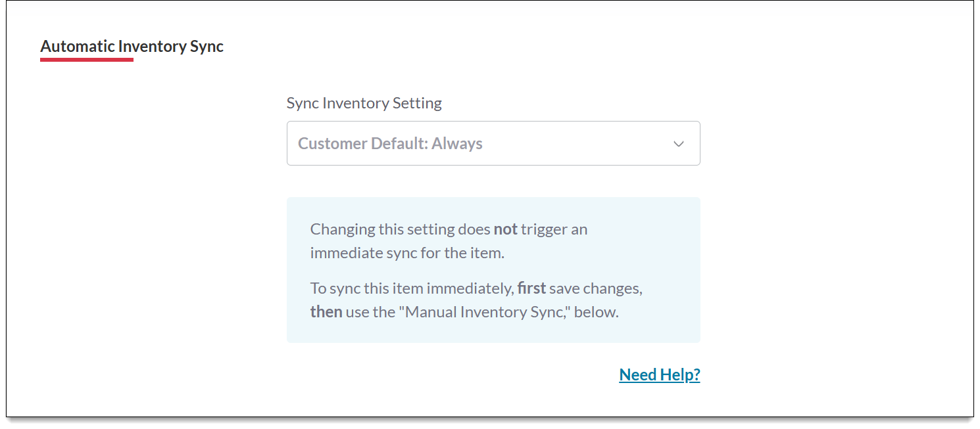Click the word "Setting" in the field label
This screenshot has width=980, height=429.
417,103
